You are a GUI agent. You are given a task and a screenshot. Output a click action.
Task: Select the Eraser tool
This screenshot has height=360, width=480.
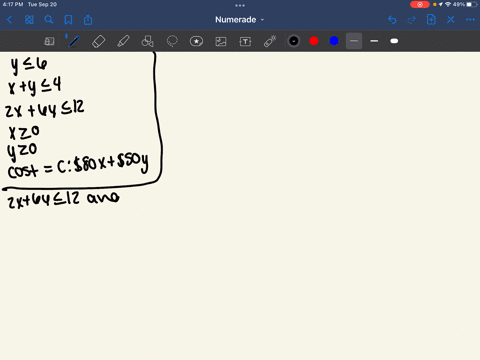pyautogui.click(x=98, y=41)
